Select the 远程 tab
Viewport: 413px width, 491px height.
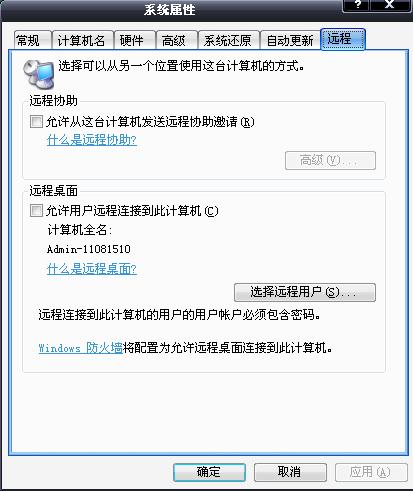[x=343, y=39]
